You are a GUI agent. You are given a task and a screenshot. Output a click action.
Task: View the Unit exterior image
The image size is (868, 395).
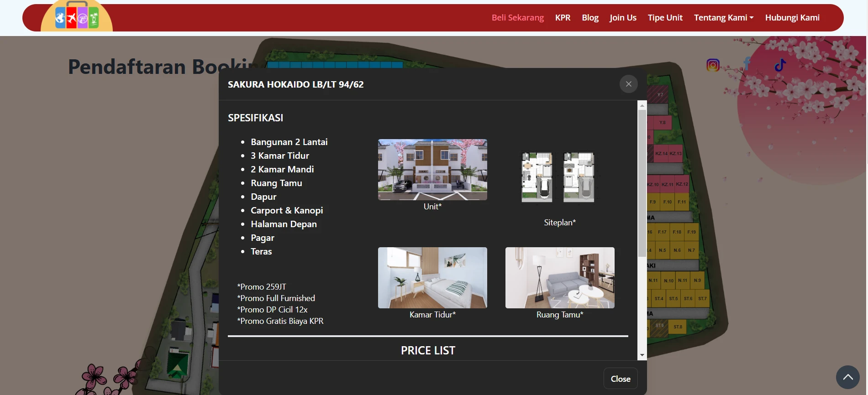(432, 170)
